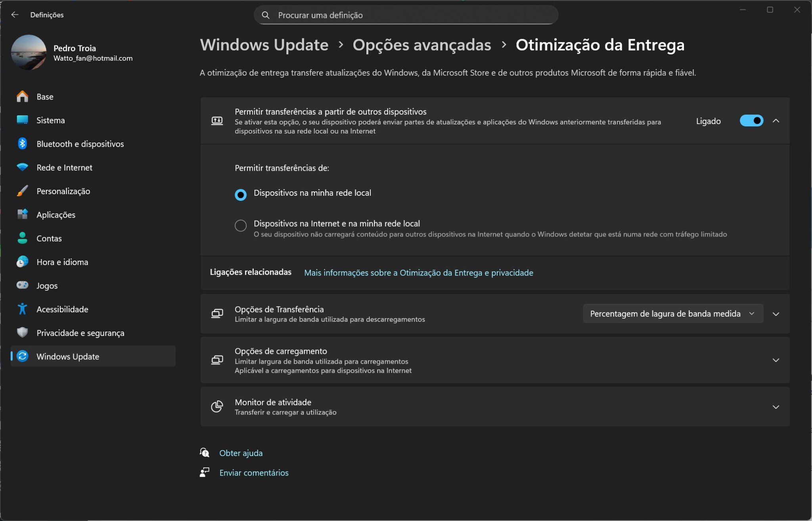Turn off the Ligado transfer toggle
This screenshot has height=521, width=812.
pos(751,121)
